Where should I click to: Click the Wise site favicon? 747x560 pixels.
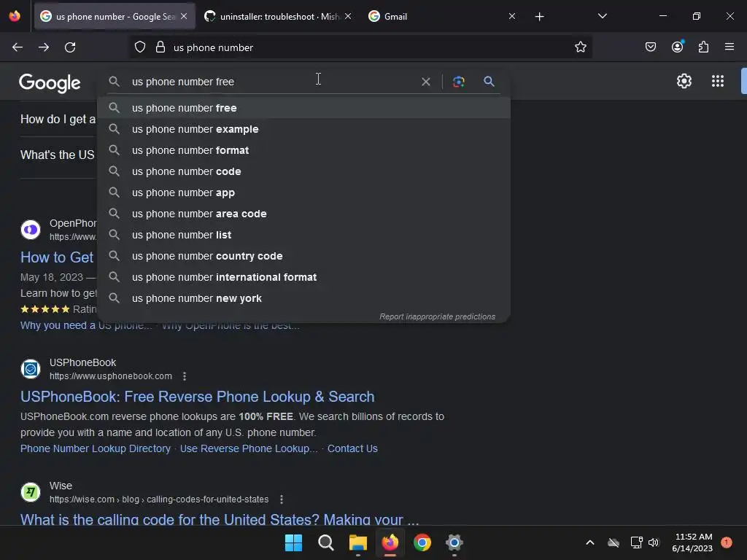(x=31, y=492)
